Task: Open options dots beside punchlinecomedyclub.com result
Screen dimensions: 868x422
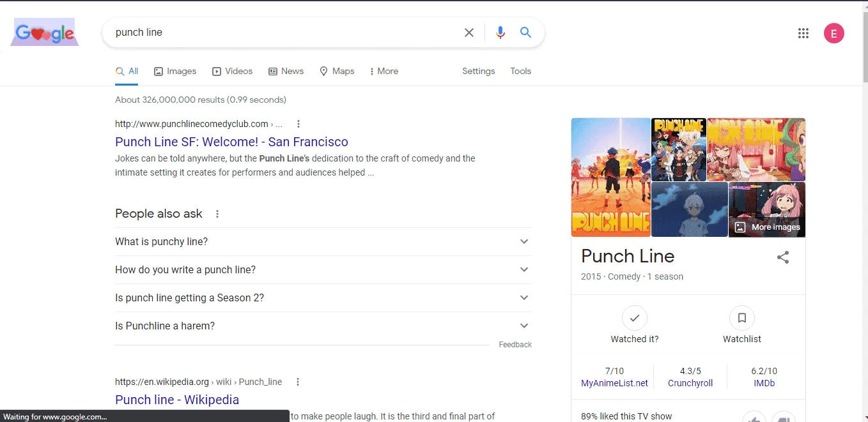Action: [x=298, y=124]
